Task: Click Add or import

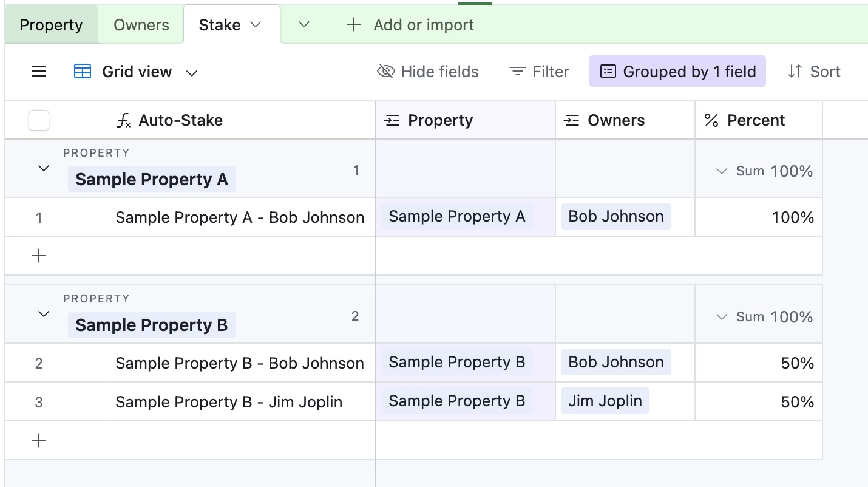Action: pyautogui.click(x=410, y=25)
